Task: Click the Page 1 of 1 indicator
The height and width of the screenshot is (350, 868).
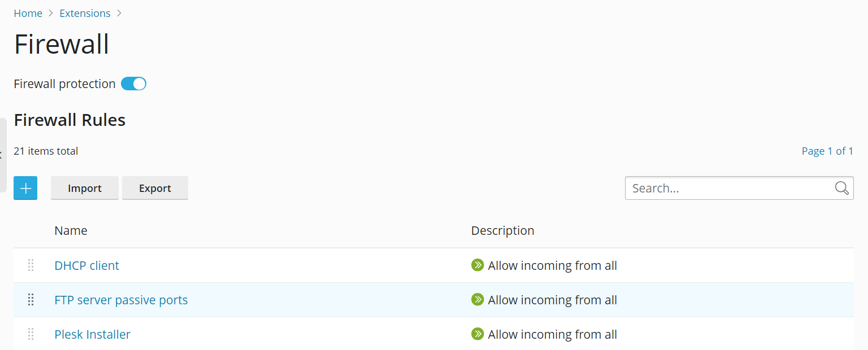Action: 827,151
